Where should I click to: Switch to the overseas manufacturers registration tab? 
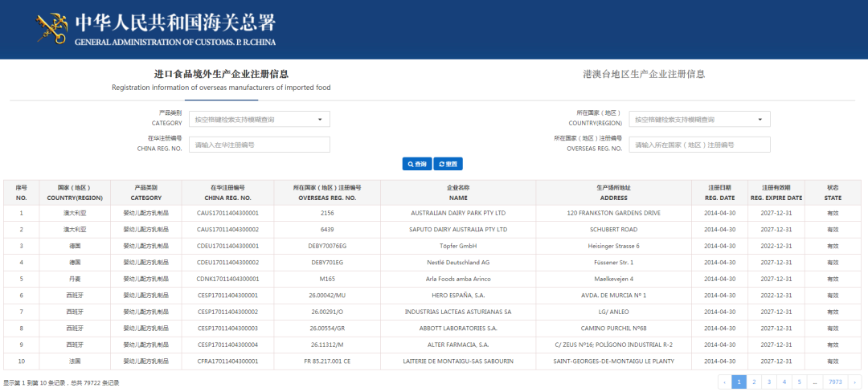tap(221, 80)
